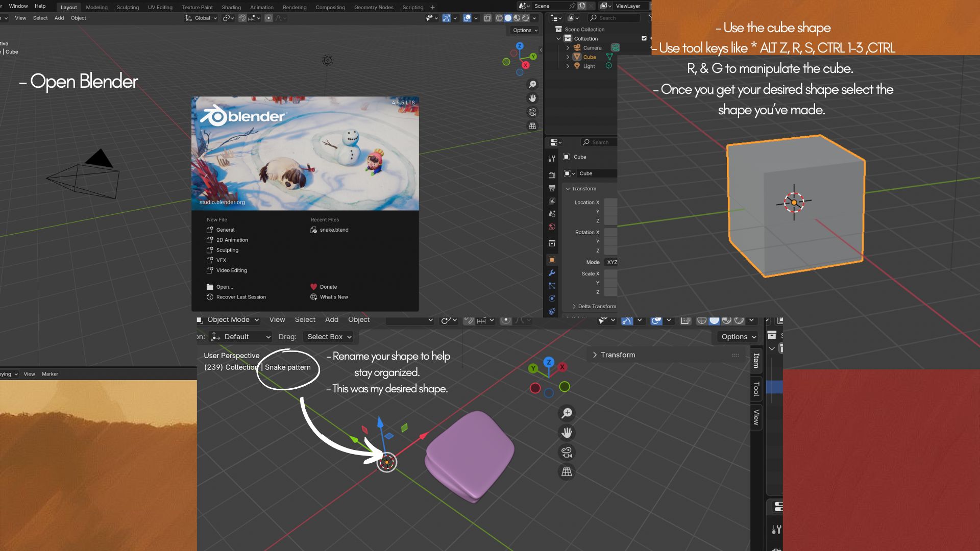Click the Camera object icon in outliner
Screen dimensions: 980x551
(577, 47)
